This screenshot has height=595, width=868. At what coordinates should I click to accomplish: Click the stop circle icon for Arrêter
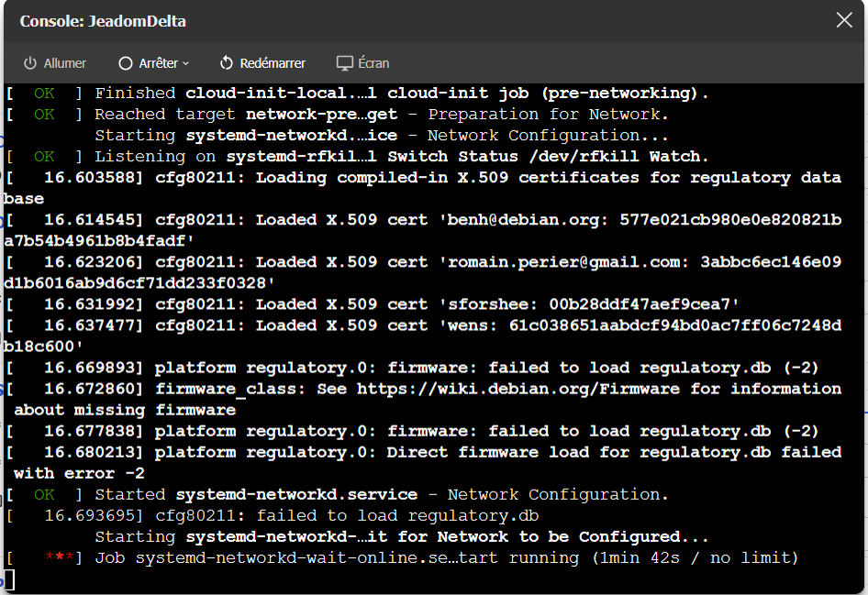point(126,63)
